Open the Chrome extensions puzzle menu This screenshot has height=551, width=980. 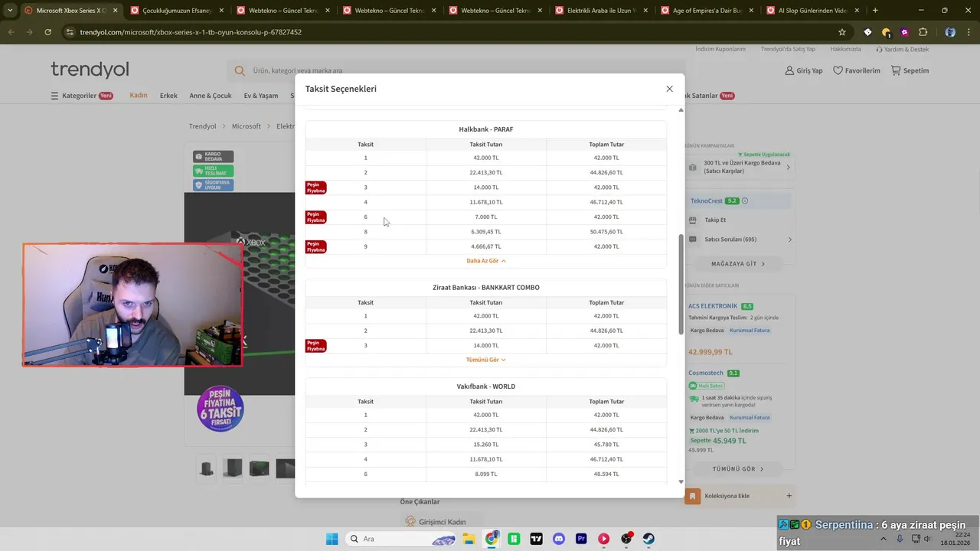tap(923, 32)
